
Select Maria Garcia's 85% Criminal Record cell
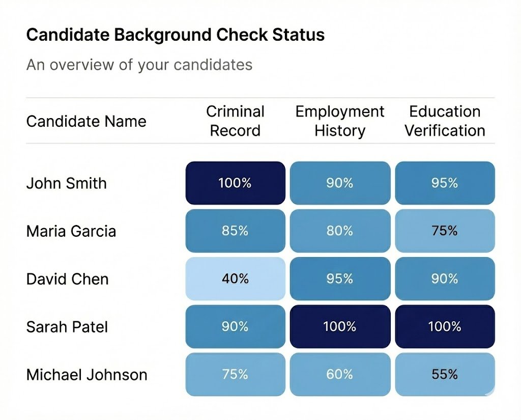(x=235, y=231)
